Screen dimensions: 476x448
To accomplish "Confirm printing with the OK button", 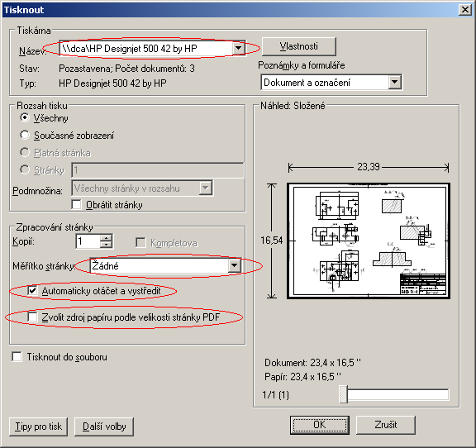I will tap(319, 425).
